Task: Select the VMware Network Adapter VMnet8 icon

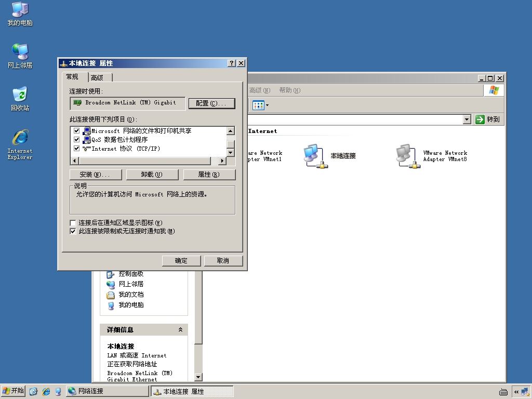Action: (408, 156)
